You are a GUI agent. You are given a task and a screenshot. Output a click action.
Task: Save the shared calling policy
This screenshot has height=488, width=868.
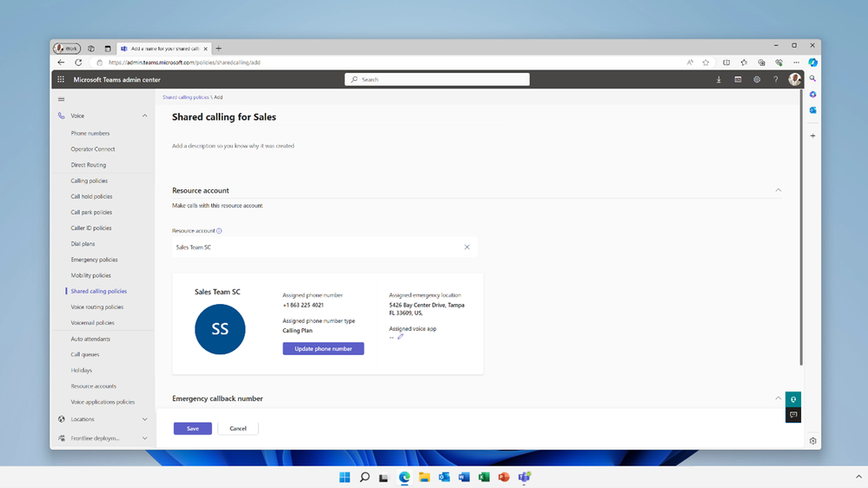[x=193, y=428]
